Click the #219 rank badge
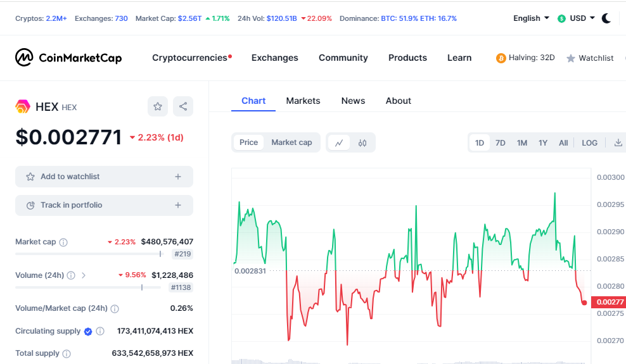The height and width of the screenshot is (364, 626). tap(182, 254)
